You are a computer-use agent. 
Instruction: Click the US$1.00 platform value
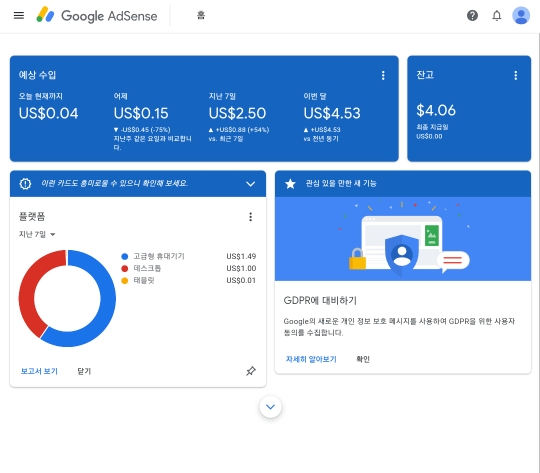[241, 268]
